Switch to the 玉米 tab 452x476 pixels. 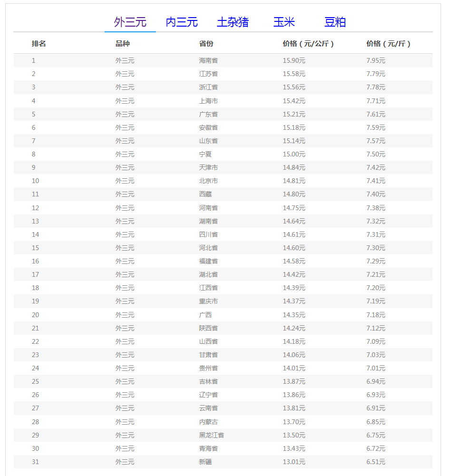(x=284, y=22)
